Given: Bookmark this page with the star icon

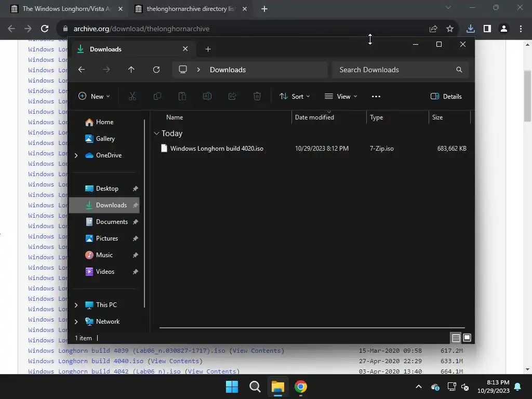Looking at the screenshot, I should (x=450, y=29).
